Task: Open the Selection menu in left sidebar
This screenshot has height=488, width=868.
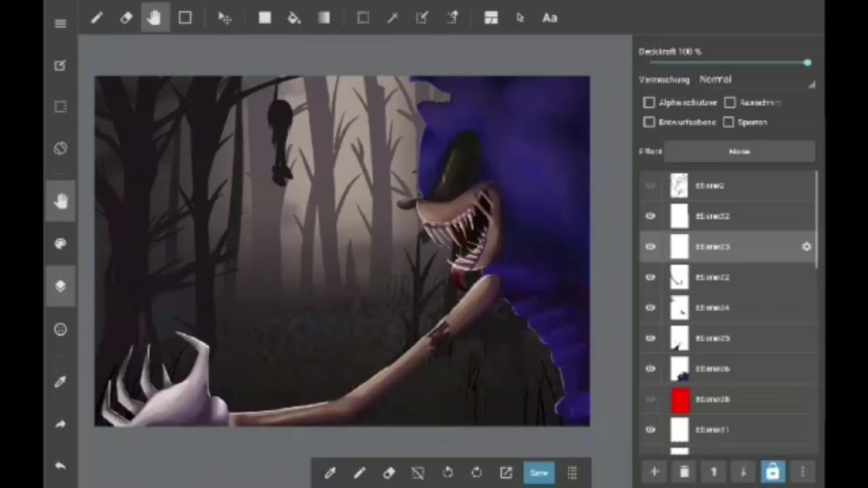Action: click(x=60, y=106)
